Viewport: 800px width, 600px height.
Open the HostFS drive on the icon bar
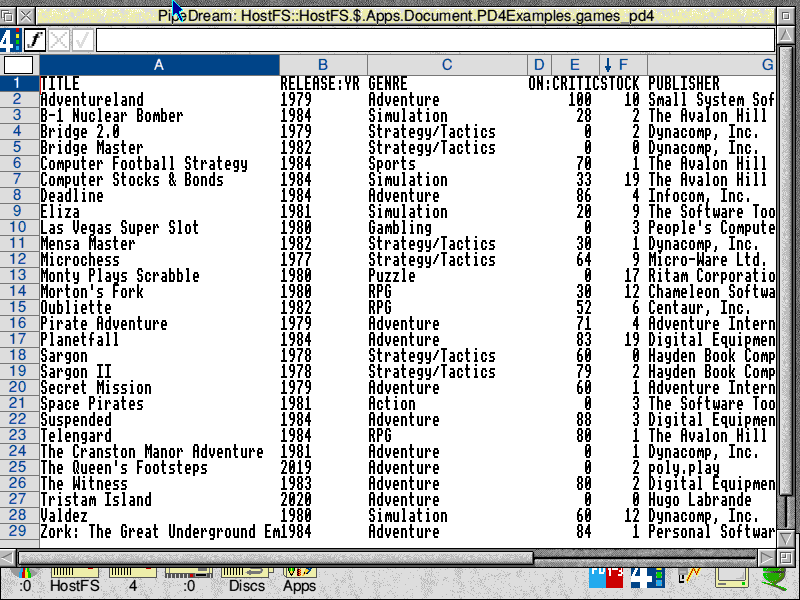(74, 579)
